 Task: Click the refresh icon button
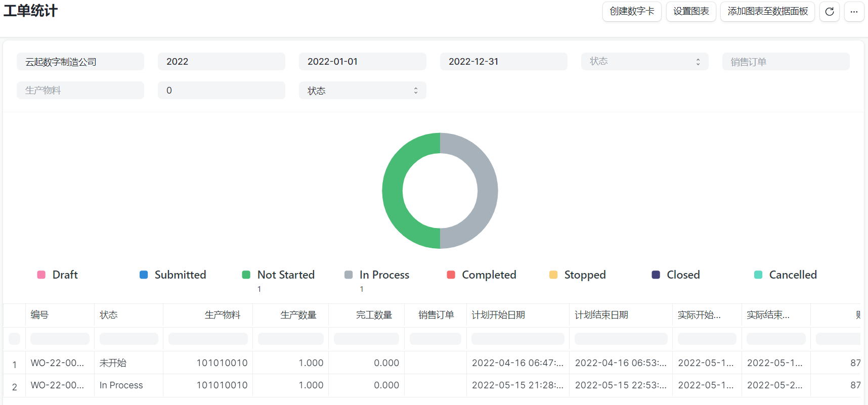pos(830,12)
